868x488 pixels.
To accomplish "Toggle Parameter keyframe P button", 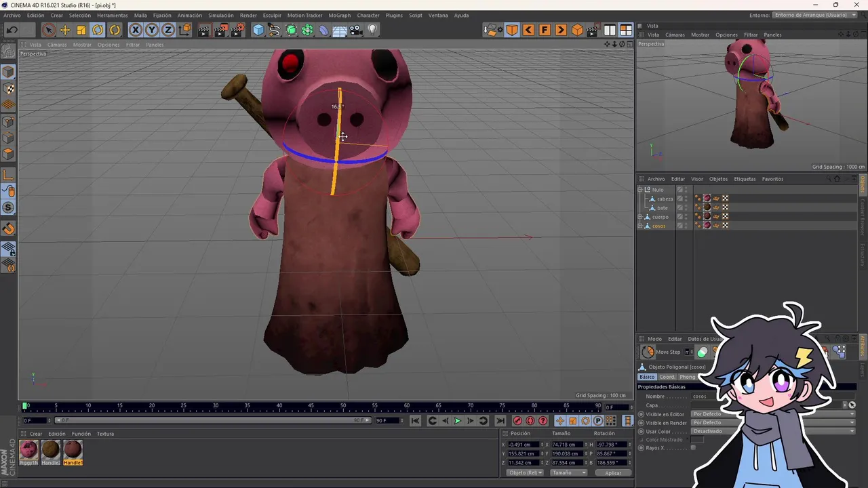I will pos(597,421).
